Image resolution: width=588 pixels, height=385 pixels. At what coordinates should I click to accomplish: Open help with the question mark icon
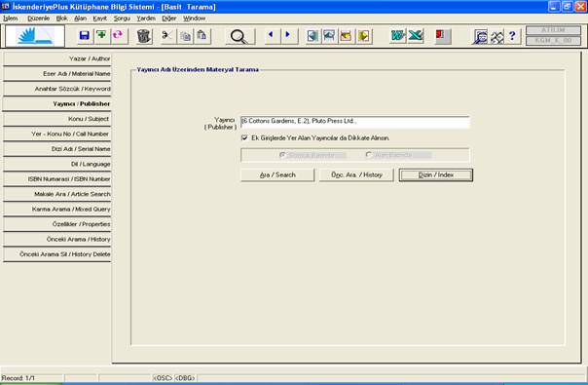513,36
